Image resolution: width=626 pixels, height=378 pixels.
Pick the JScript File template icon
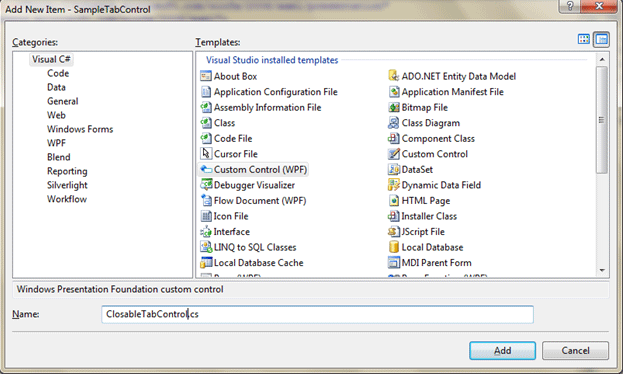coord(394,232)
